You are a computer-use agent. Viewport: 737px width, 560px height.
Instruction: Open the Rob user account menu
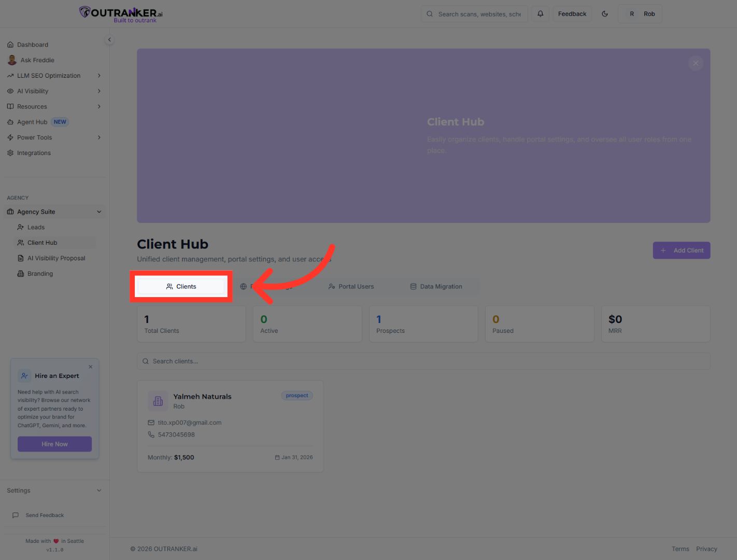pyautogui.click(x=640, y=14)
